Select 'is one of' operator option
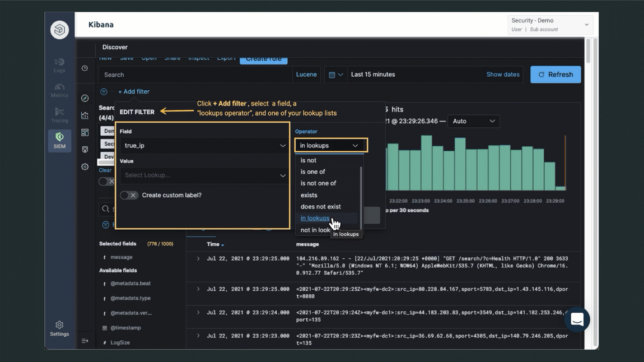Viewport: 644px width, 362px height. tap(312, 172)
